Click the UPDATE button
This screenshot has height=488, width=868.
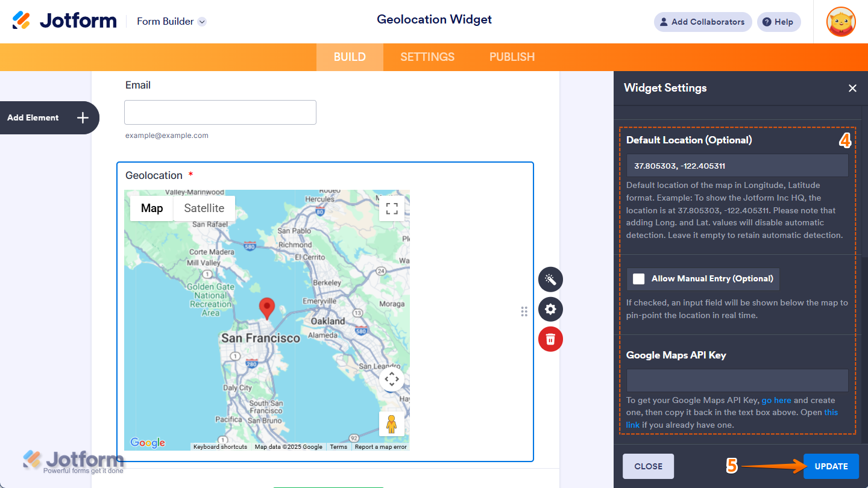831,466
